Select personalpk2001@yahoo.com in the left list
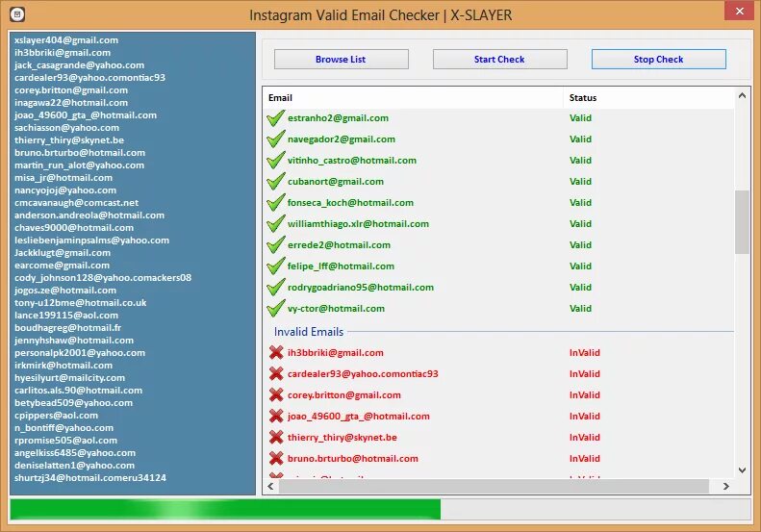This screenshot has width=761, height=532. click(x=80, y=353)
